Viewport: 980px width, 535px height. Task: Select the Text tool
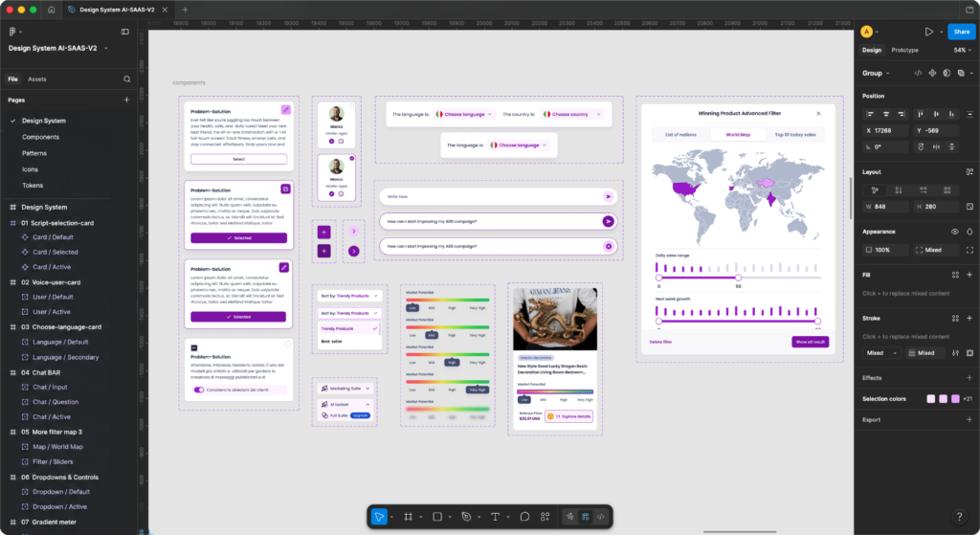point(495,517)
